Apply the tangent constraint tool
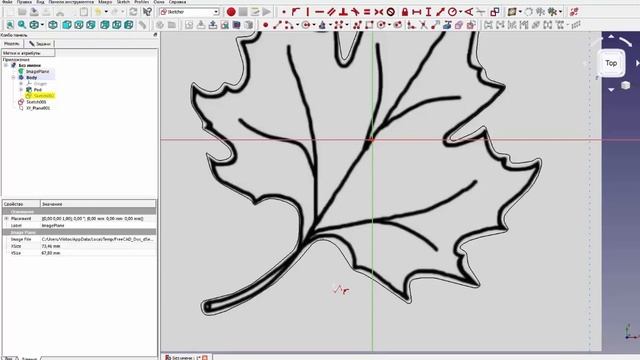The width and height of the screenshot is (640, 360). pyautogui.click(x=355, y=12)
